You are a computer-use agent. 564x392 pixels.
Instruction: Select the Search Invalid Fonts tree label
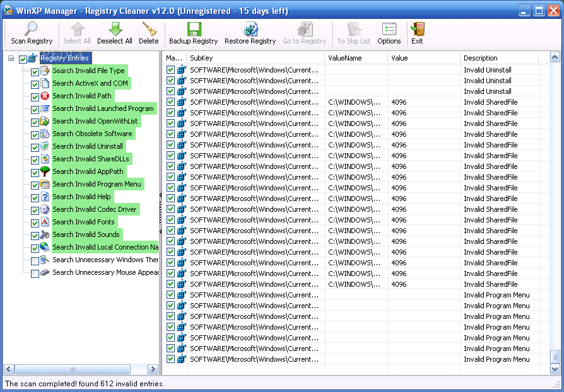83,222
